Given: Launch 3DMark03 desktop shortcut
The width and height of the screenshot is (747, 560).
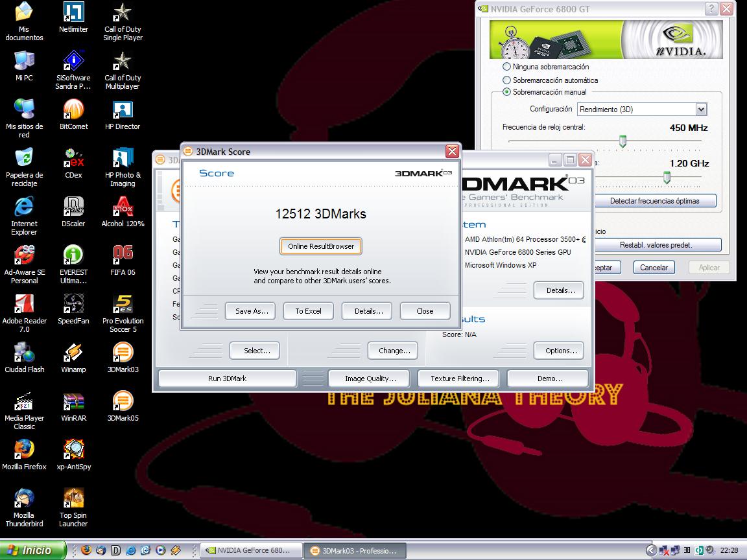Looking at the screenshot, I should click(x=123, y=358).
